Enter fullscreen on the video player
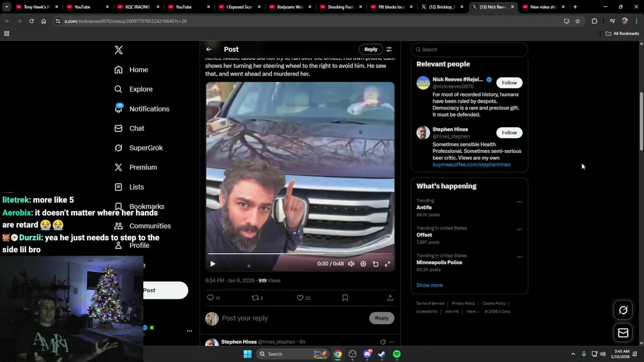The width and height of the screenshot is (644, 362). [387, 264]
